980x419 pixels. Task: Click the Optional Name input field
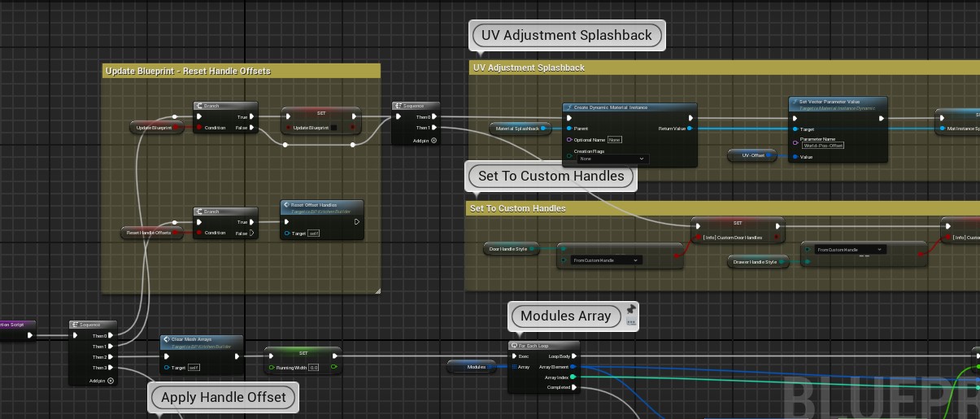615,140
